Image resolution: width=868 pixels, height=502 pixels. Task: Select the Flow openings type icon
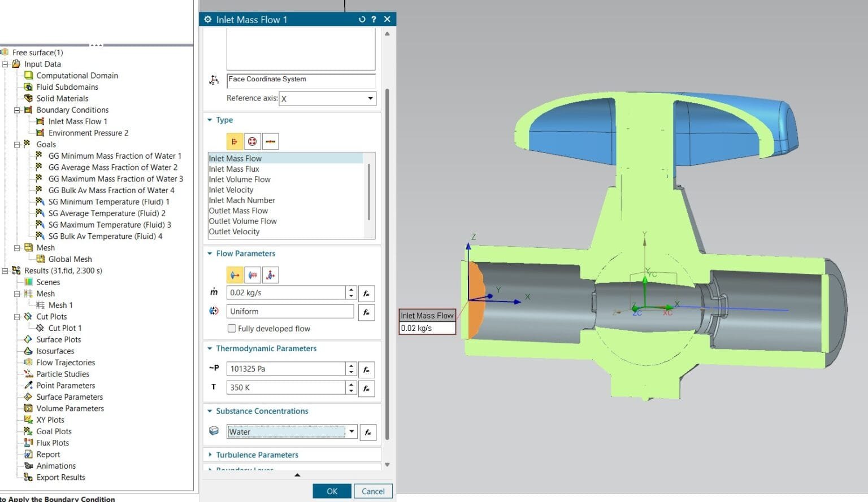click(235, 141)
